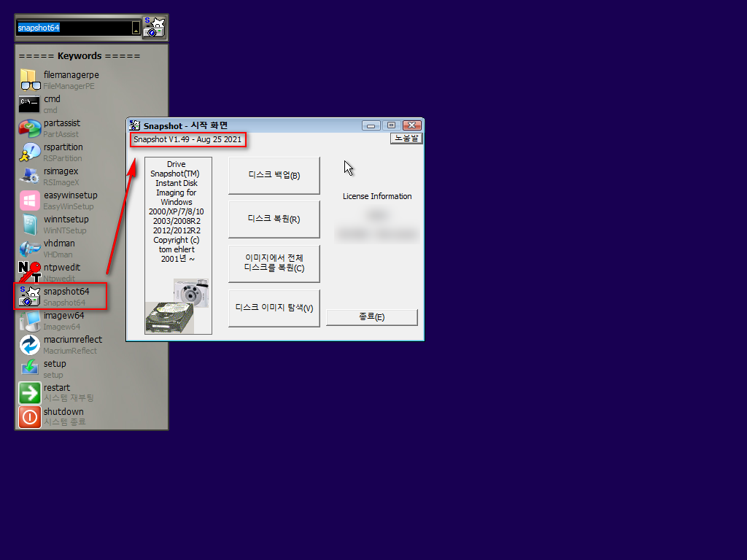This screenshot has width=747, height=560.
Task: Select the 'filemanagerpe' keyword text
Action: [71, 75]
